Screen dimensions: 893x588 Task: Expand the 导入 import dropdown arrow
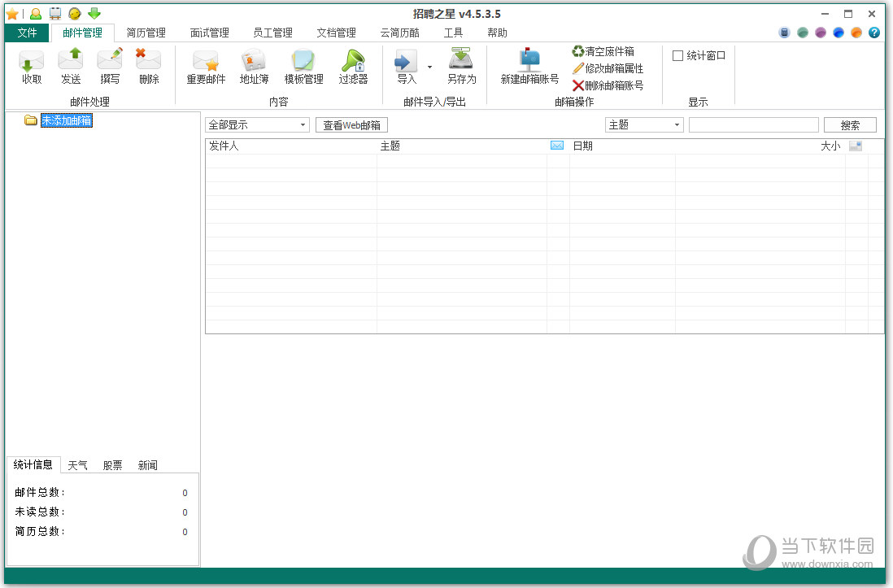coord(429,67)
